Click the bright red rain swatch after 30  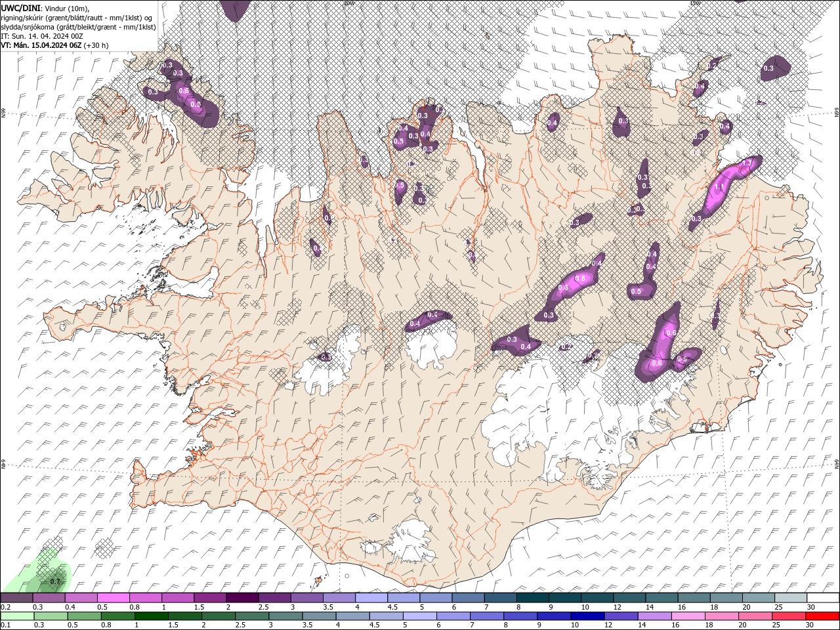(x=822, y=616)
